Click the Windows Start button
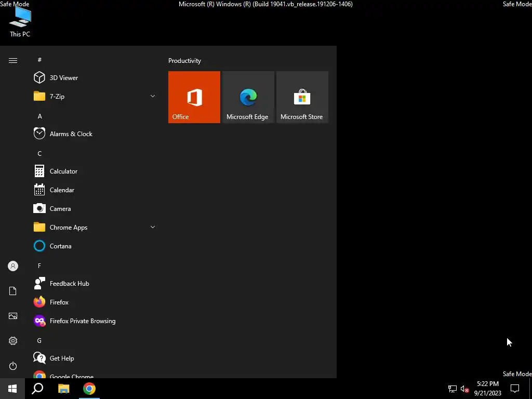 (12, 389)
